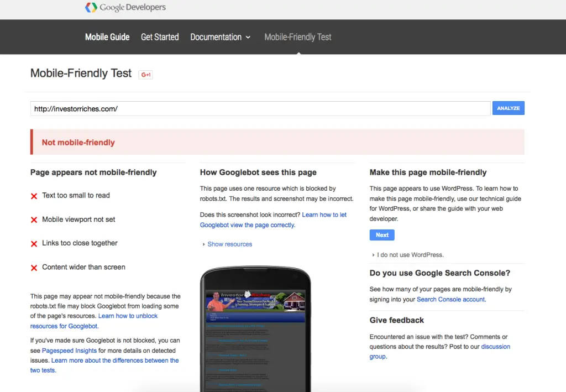
Task: Click red X beside Links too close together
Action: click(34, 244)
